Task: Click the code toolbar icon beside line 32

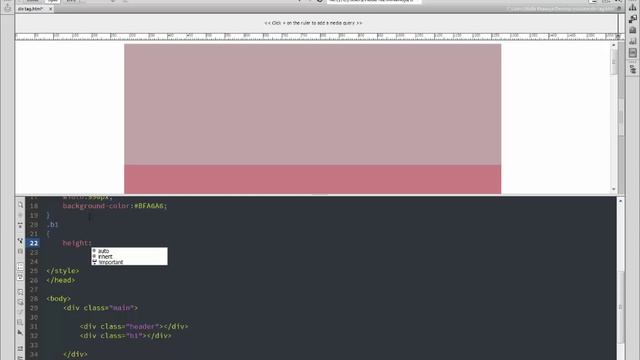Action: (x=20, y=333)
